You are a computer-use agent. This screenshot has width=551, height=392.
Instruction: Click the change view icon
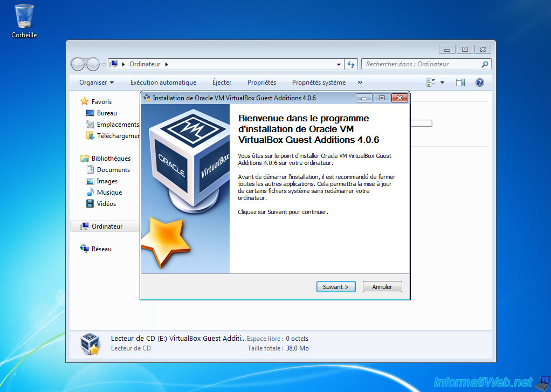(x=431, y=82)
